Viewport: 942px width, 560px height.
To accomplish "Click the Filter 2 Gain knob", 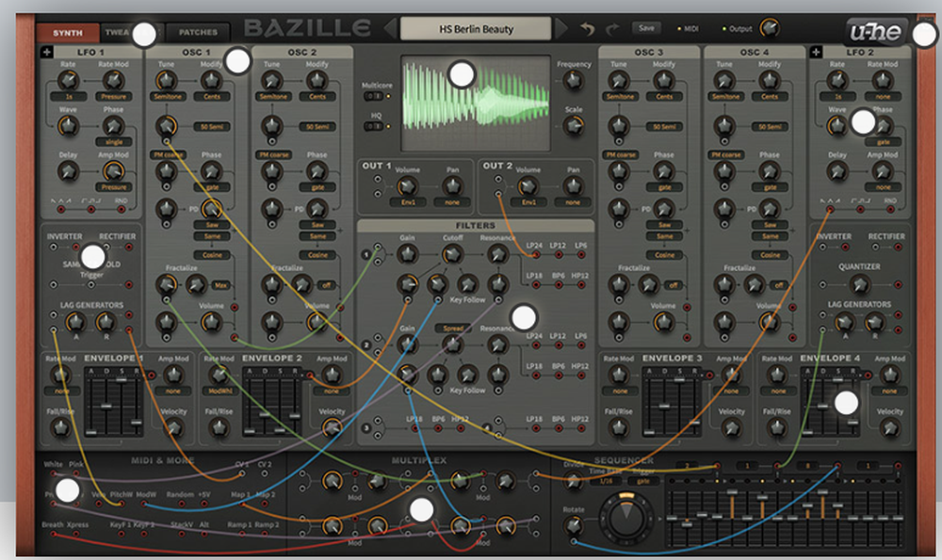I will [x=407, y=344].
